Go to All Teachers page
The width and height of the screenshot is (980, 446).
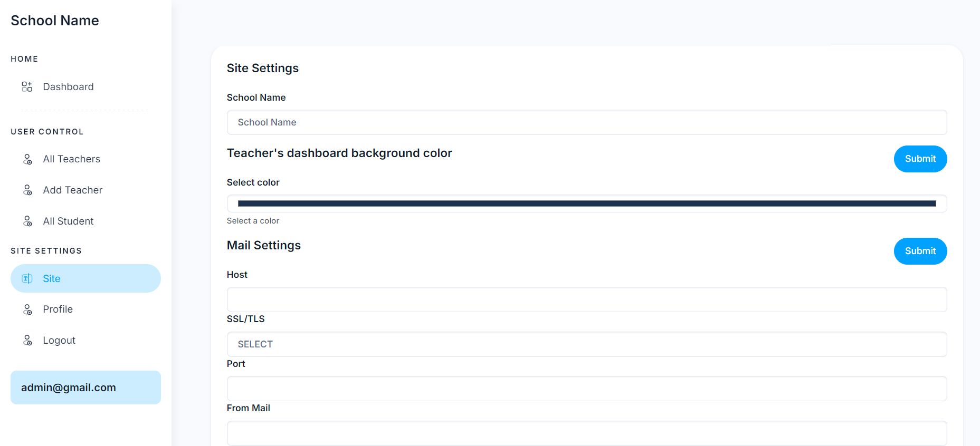click(71, 159)
